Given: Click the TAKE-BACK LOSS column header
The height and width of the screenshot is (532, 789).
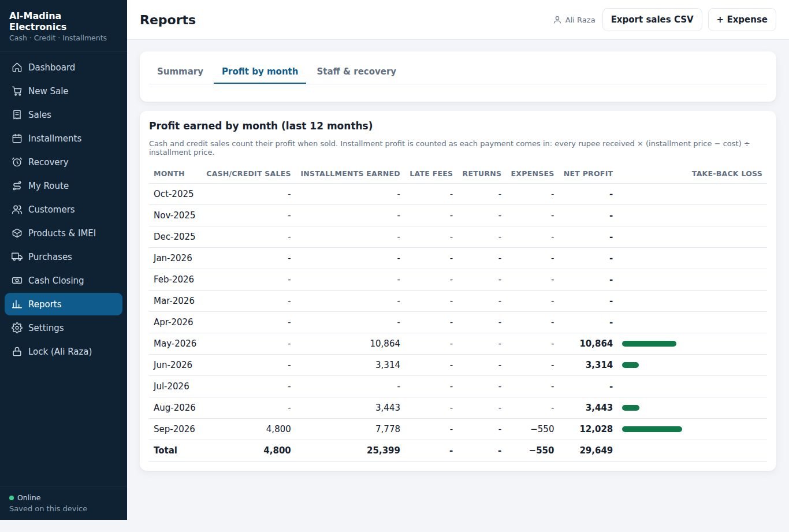Looking at the screenshot, I should tap(727, 173).
